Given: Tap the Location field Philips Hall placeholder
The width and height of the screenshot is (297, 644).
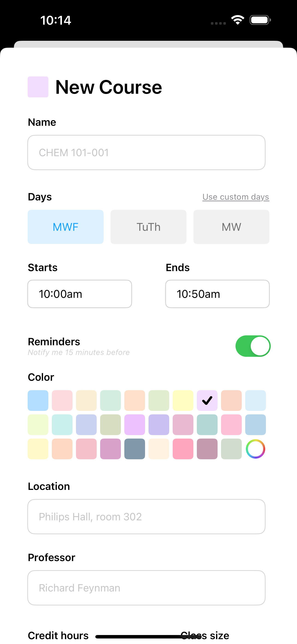Looking at the screenshot, I should tap(146, 516).
